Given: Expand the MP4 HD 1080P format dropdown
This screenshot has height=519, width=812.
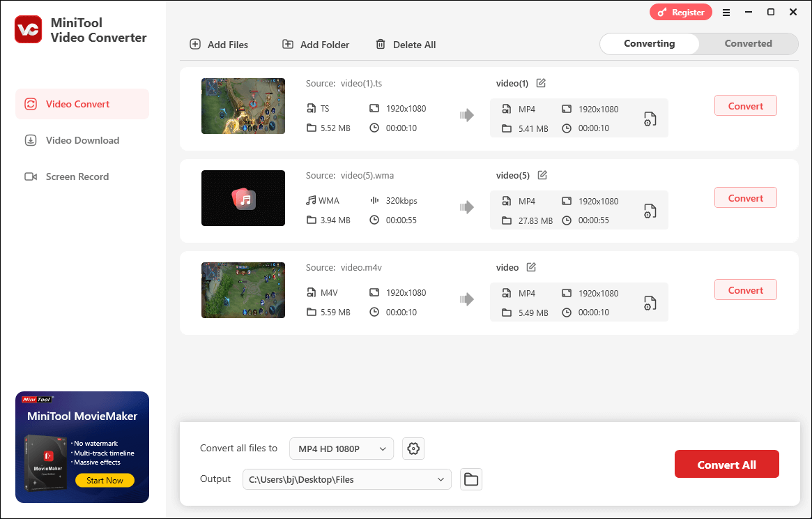Looking at the screenshot, I should 342,449.
